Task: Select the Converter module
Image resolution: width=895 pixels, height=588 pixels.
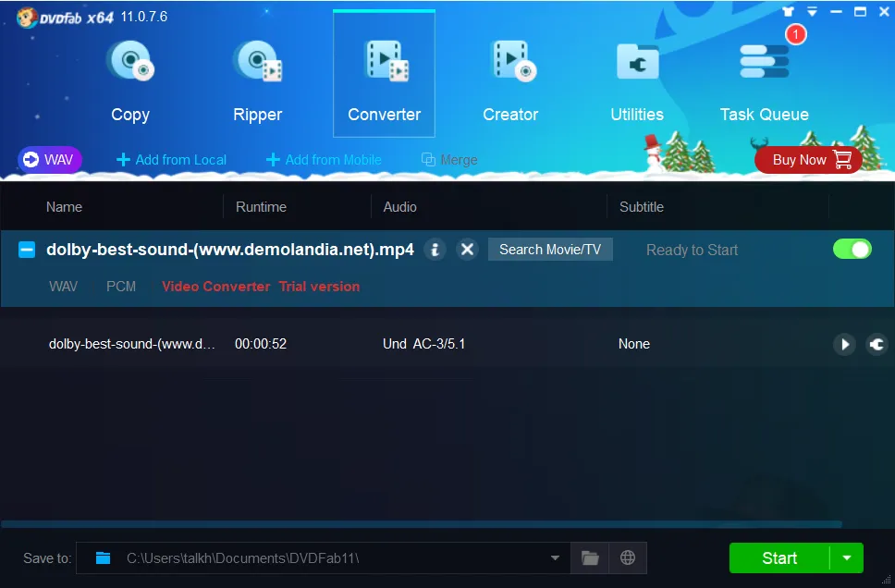Action: tap(384, 74)
